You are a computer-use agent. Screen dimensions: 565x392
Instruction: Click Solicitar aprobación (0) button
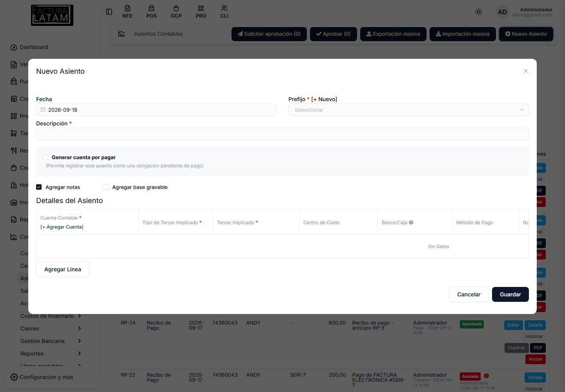(x=269, y=34)
